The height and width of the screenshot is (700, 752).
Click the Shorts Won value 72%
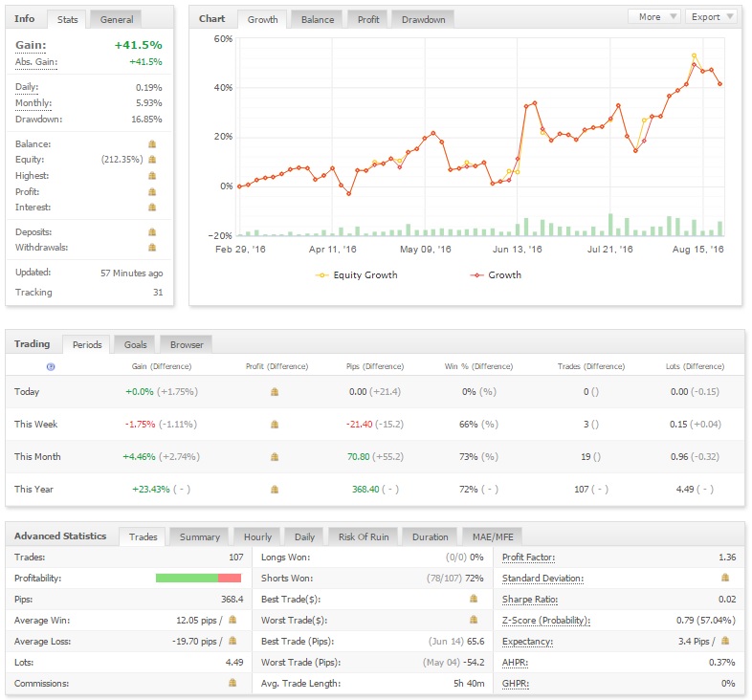[x=474, y=579]
